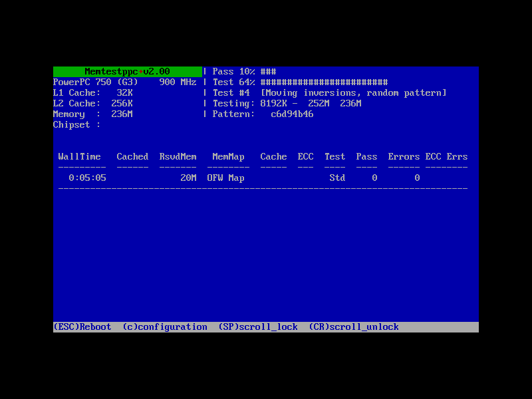
Task: Click the pattern value c6d94b46
Action: (x=292, y=114)
